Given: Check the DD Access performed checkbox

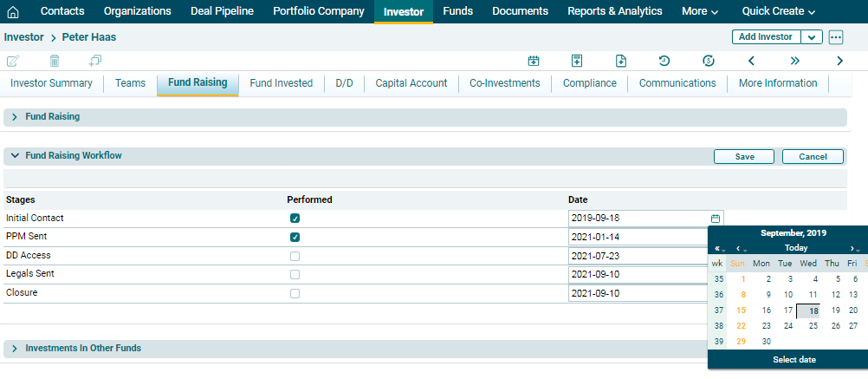Looking at the screenshot, I should 295,256.
